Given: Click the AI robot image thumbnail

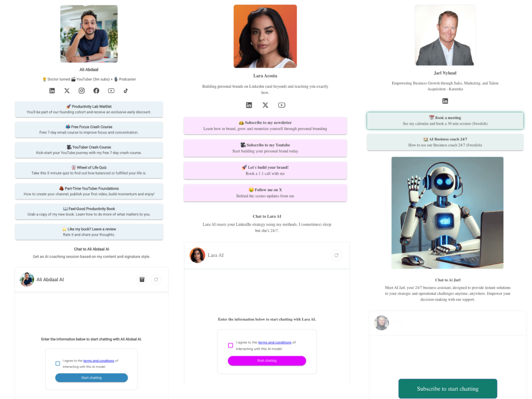Looking at the screenshot, I should [447, 213].
